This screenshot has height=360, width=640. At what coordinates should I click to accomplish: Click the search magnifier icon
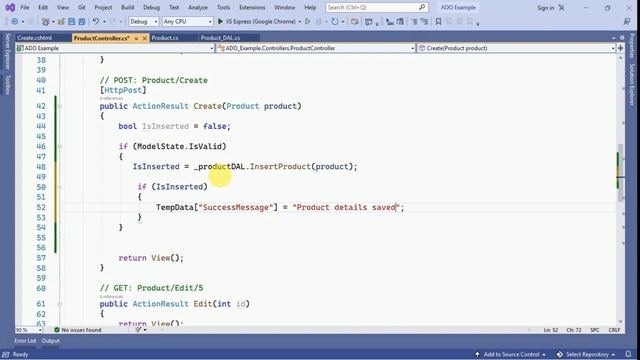coord(422,7)
